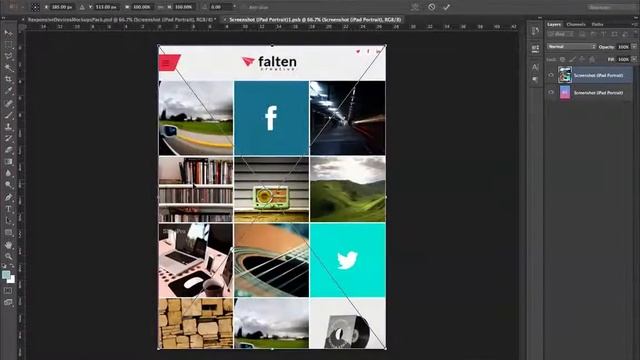
Task: Select the Dodge tool
Action: pyautogui.click(x=8, y=185)
